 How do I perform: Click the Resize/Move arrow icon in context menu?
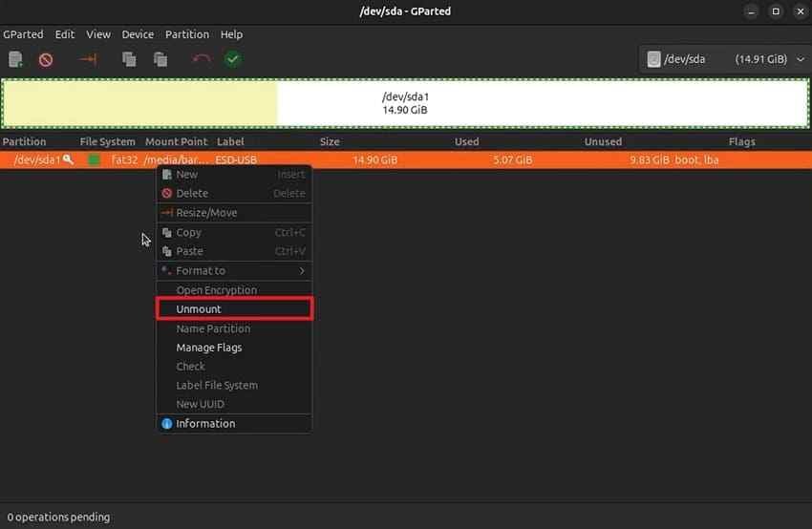(x=167, y=213)
